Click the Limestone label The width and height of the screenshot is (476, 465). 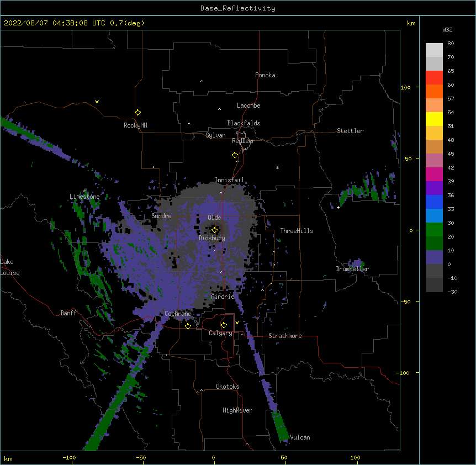[84, 197]
